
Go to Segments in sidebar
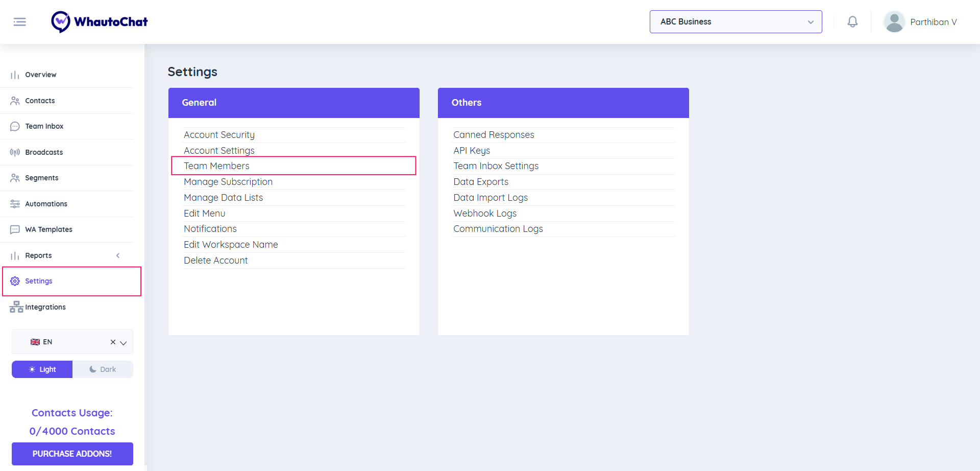[41, 178]
